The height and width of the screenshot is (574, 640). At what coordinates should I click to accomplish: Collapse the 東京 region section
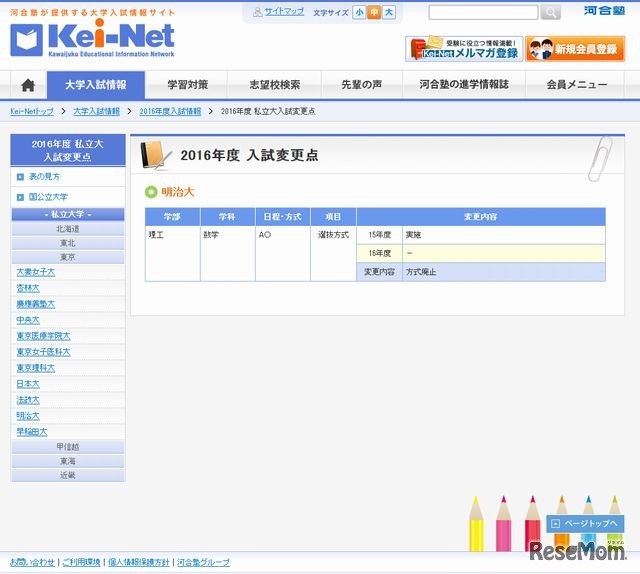pyautogui.click(x=68, y=257)
